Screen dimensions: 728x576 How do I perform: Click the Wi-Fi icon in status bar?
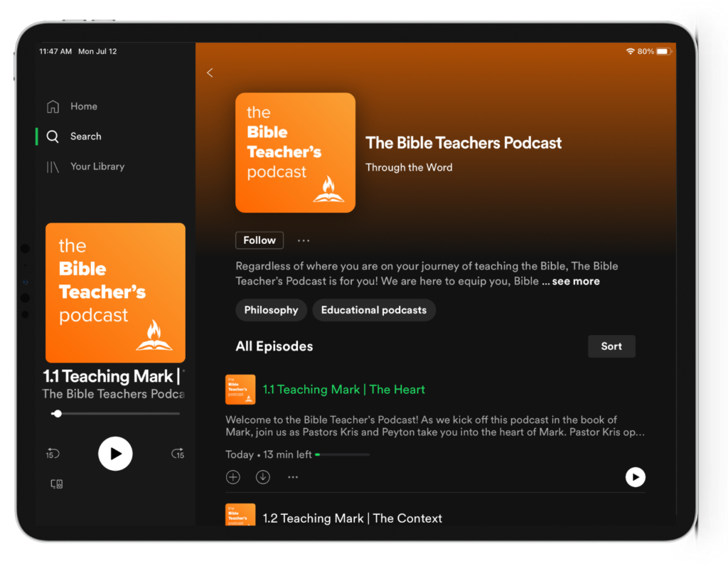630,52
